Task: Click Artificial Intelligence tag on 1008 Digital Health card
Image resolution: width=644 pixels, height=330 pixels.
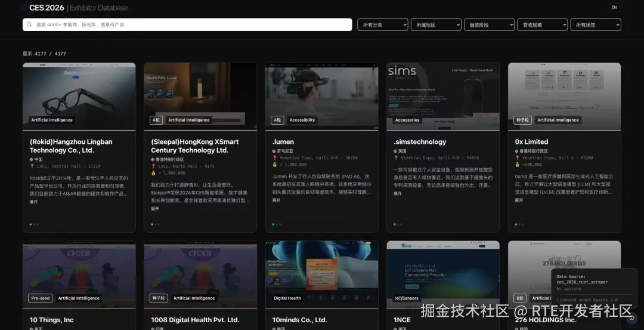Action: (x=194, y=298)
